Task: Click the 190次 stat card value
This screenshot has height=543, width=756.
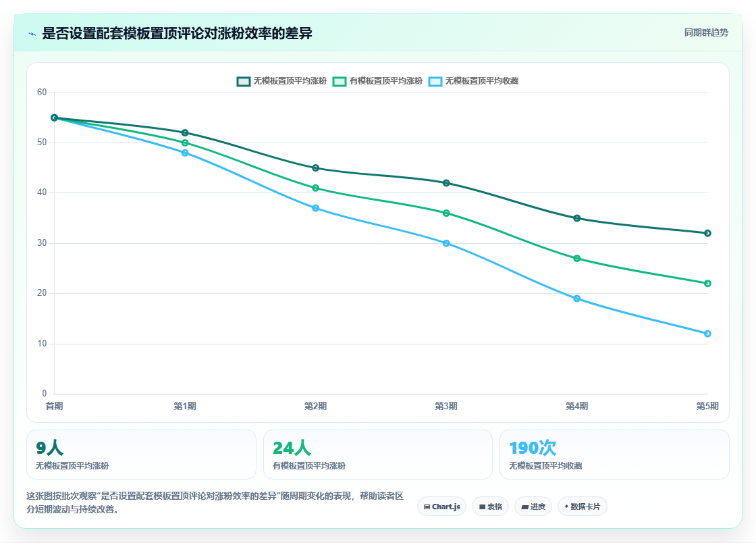Action: click(x=533, y=448)
